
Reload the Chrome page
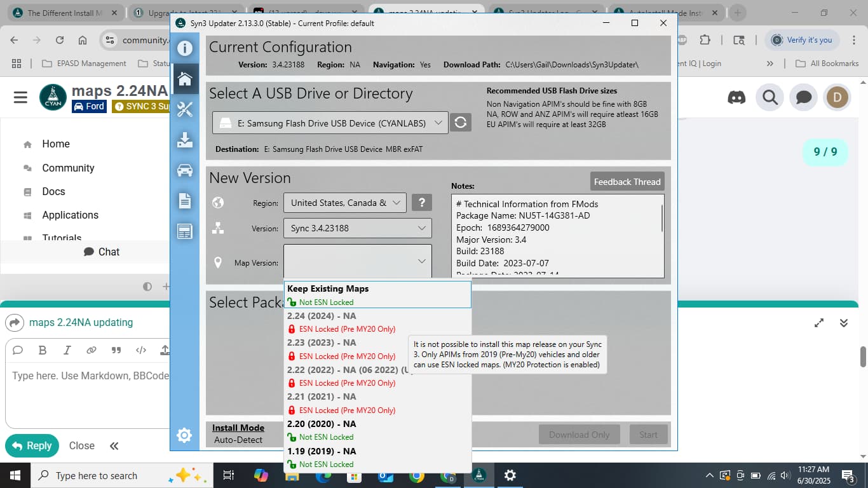click(60, 40)
